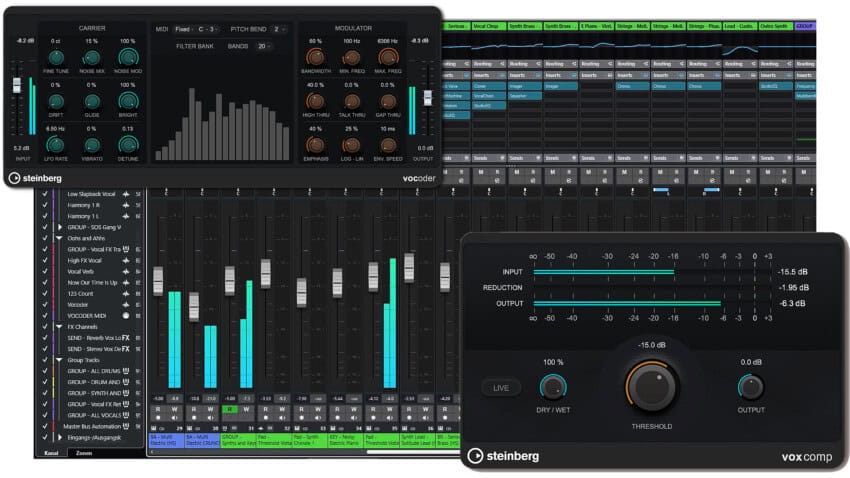Screen dimensions: 850x478
Task: Adjust the Max. Freq knob in Modulator
Action: (x=388, y=57)
